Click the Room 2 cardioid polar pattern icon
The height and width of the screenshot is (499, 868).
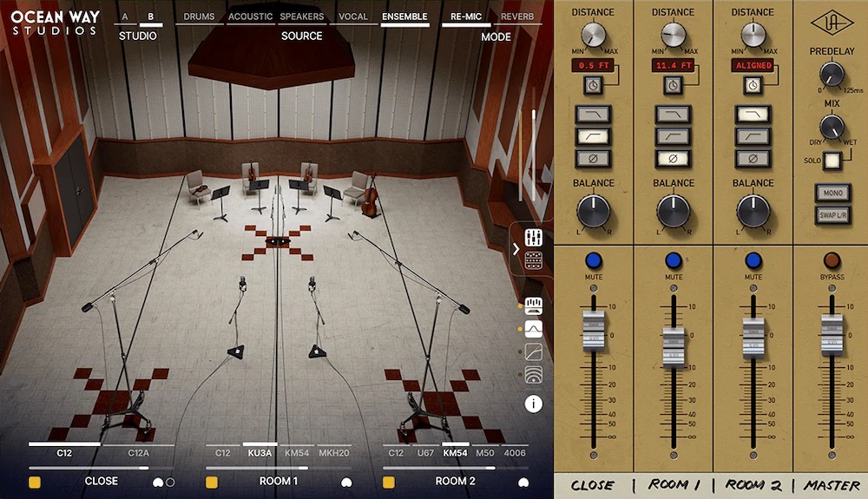point(523,481)
